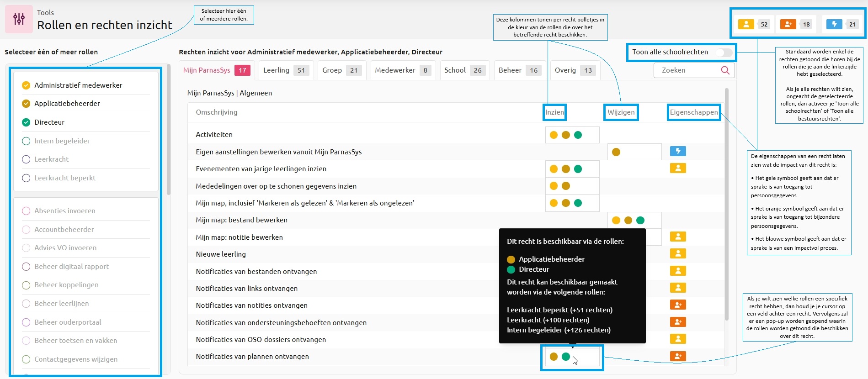Check the Beheer digitaal rapport role

coord(26,267)
